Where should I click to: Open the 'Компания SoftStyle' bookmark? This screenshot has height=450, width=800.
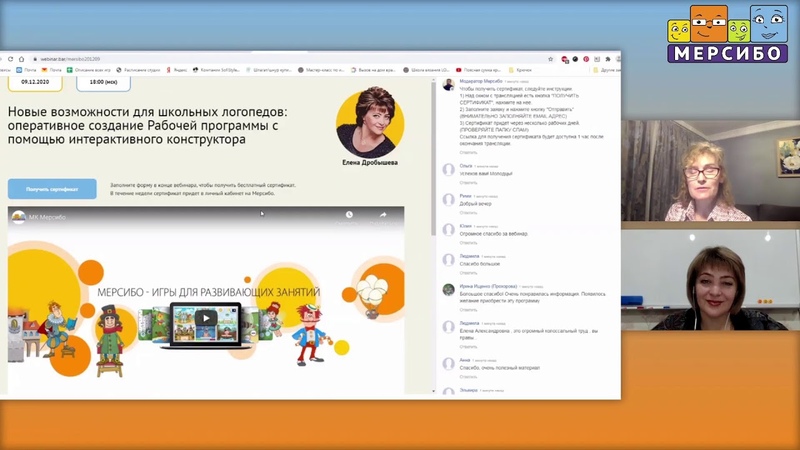pos(216,70)
